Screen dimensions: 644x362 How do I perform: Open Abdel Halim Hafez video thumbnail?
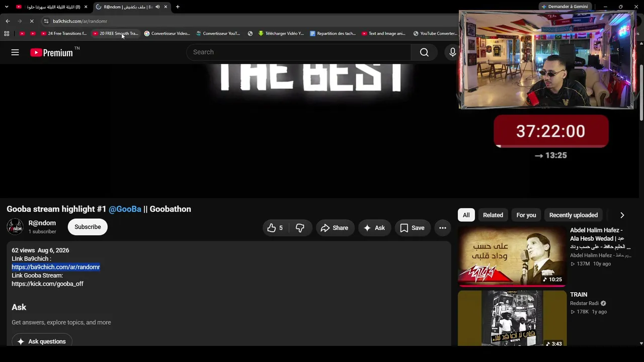click(x=512, y=256)
